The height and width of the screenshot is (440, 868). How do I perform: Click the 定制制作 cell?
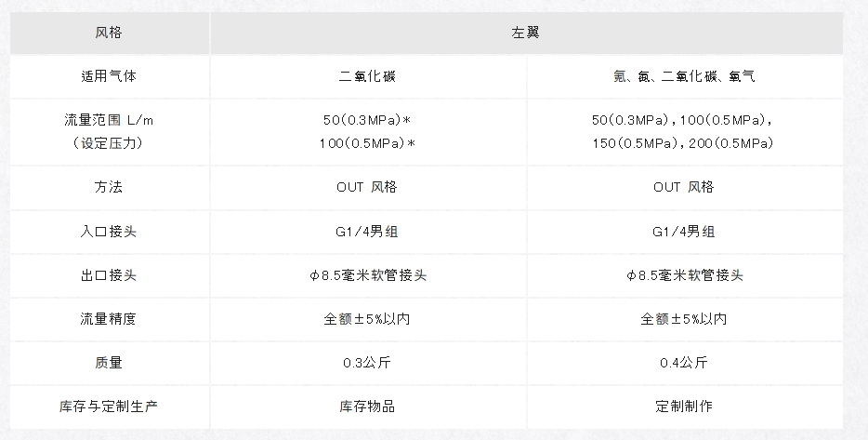[685, 407]
